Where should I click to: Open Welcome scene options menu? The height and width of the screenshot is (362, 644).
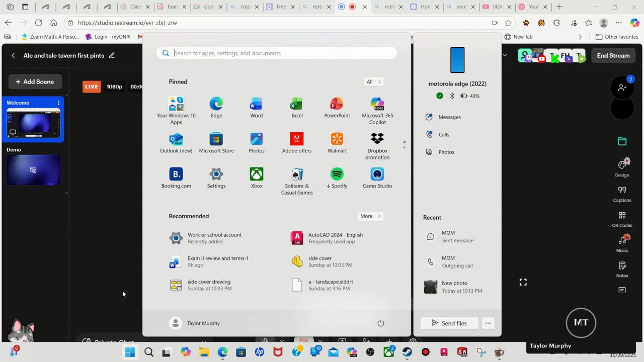click(x=58, y=103)
